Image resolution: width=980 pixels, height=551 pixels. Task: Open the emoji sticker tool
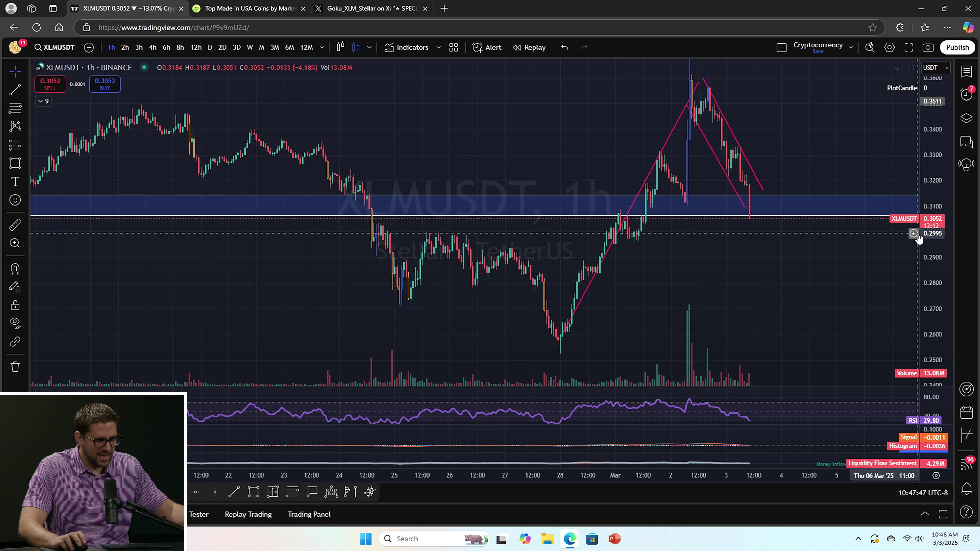pos(15,200)
